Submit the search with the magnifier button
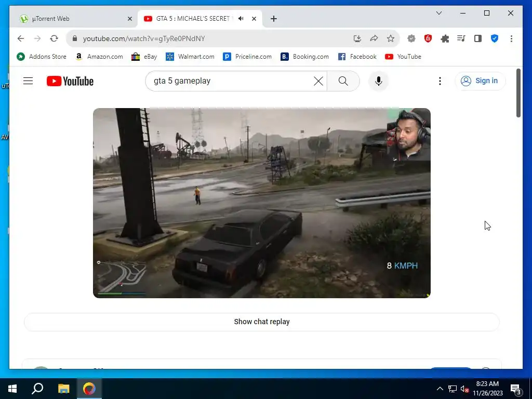 point(343,81)
